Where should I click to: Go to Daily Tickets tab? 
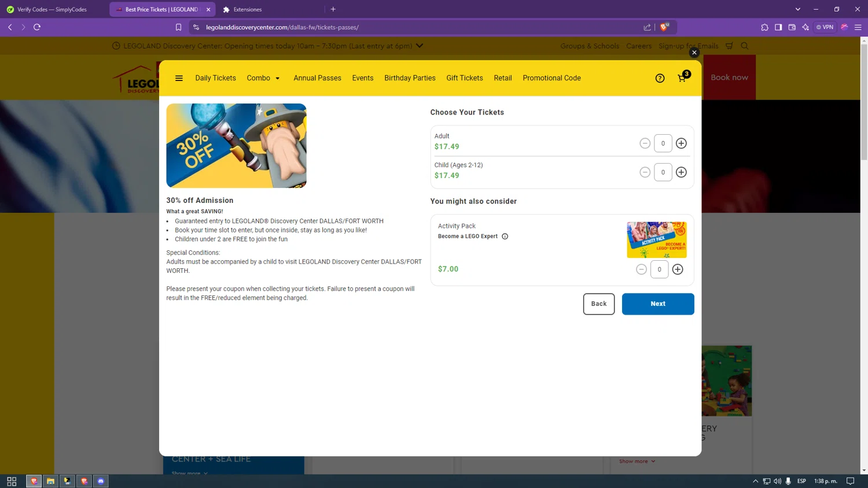tap(215, 78)
